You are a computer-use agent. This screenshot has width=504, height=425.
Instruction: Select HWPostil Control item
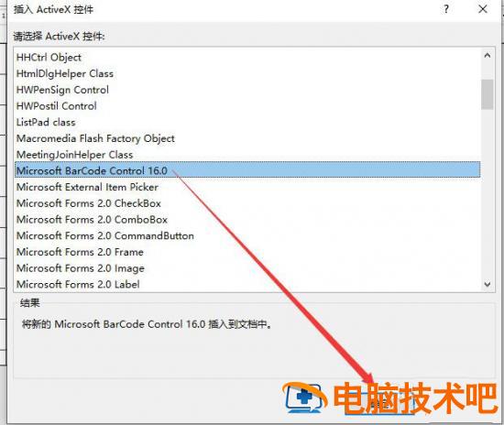pos(247,106)
